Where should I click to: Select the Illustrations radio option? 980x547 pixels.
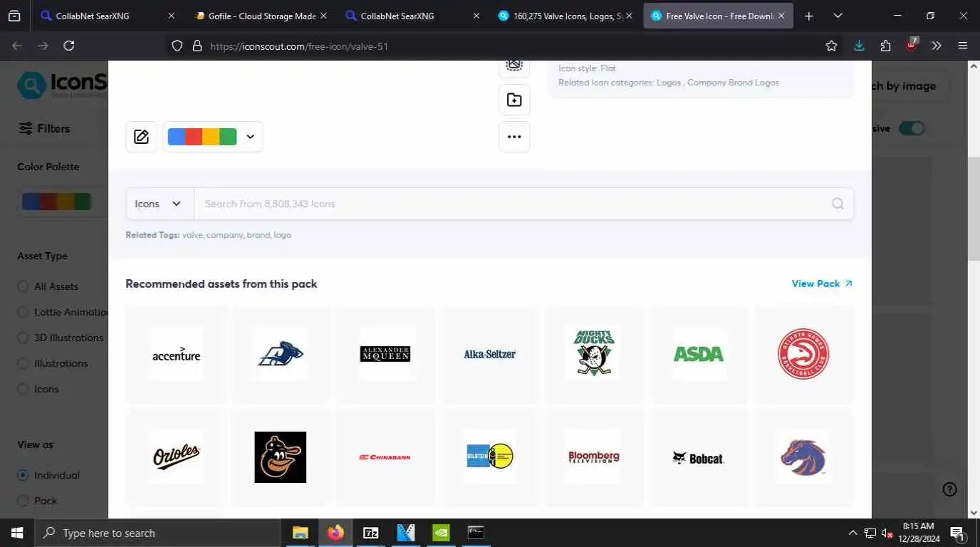coord(24,363)
